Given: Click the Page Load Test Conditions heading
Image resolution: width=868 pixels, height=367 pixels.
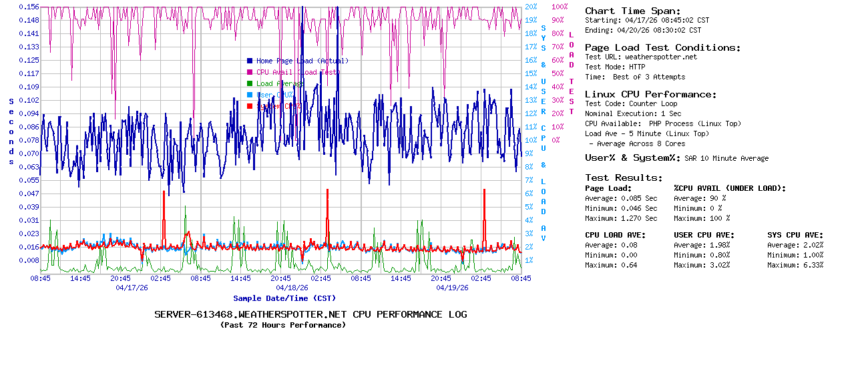Looking at the screenshot, I should (662, 47).
